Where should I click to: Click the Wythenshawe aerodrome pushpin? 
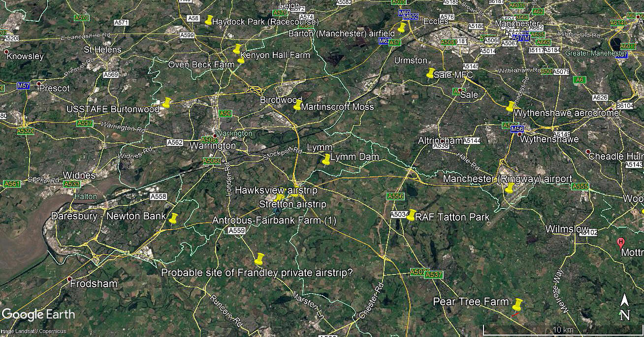click(510, 106)
